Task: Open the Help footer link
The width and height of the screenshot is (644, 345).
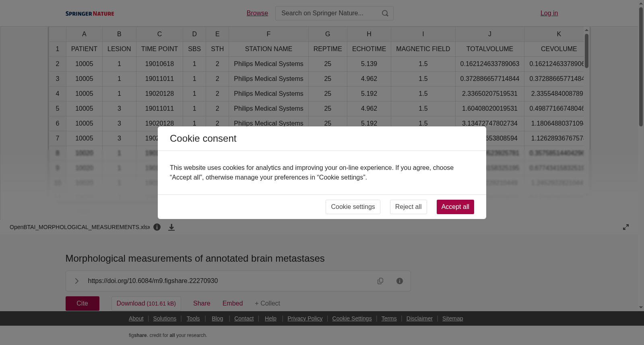Action: pos(270,318)
